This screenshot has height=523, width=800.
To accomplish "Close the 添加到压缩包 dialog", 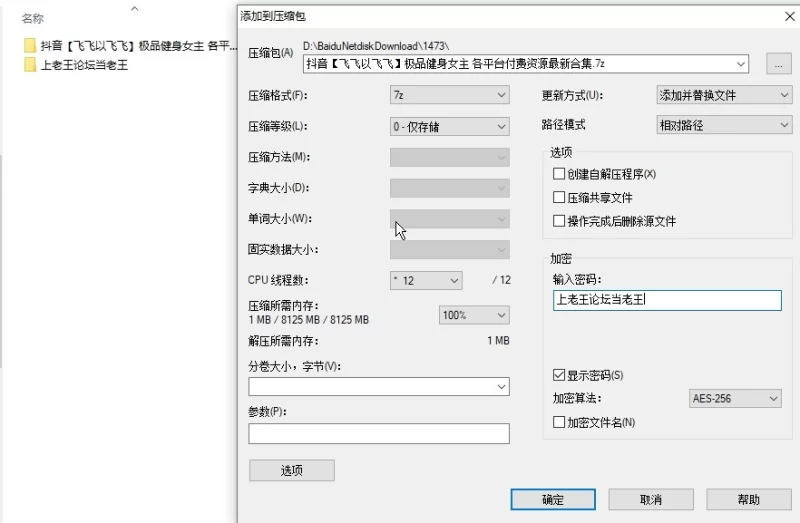I will (x=789, y=16).
